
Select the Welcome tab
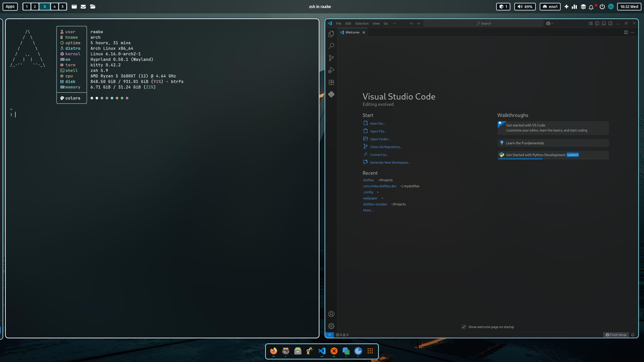[x=352, y=32]
